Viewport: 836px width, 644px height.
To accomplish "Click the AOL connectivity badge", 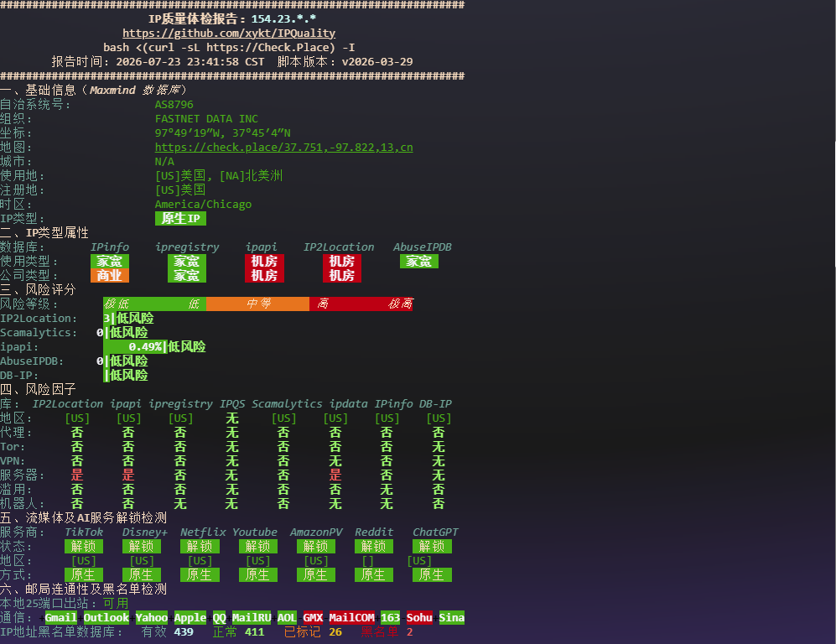I will pos(287,618).
